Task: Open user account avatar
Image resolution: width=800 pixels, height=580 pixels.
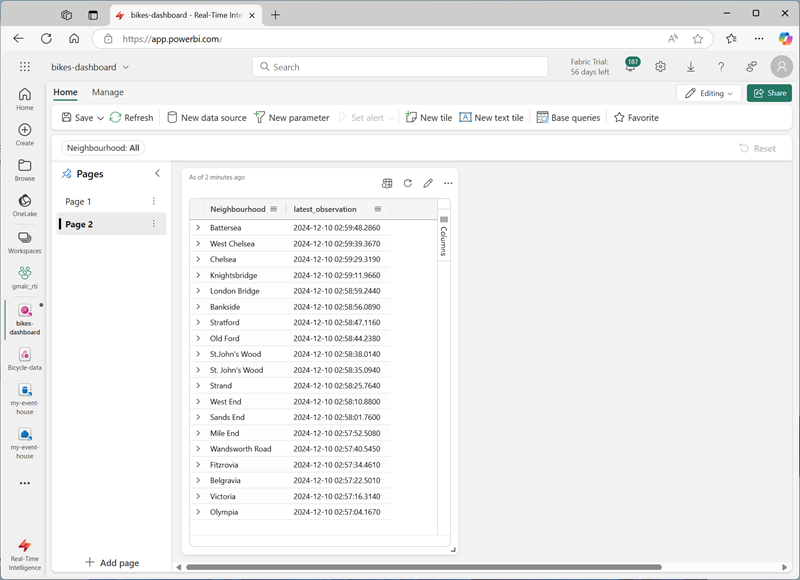Action: [781, 66]
